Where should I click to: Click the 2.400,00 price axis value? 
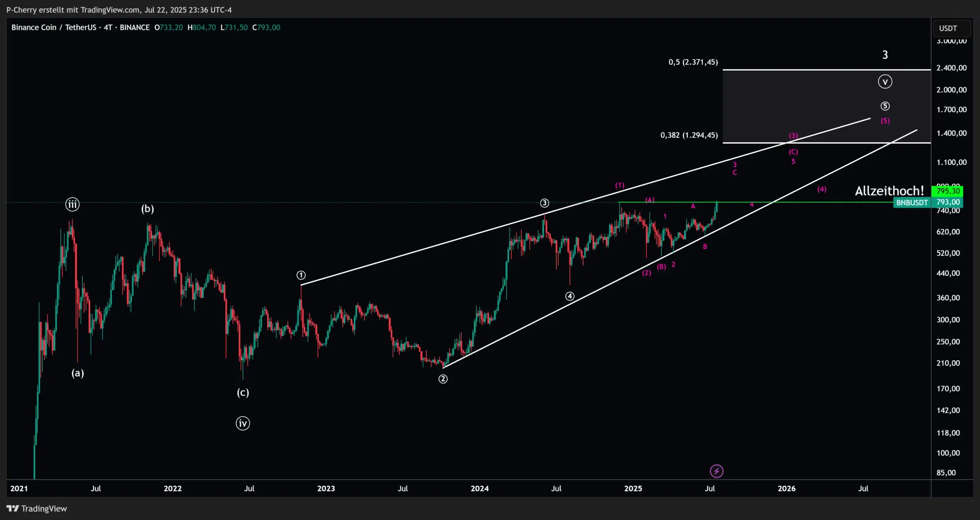point(952,68)
